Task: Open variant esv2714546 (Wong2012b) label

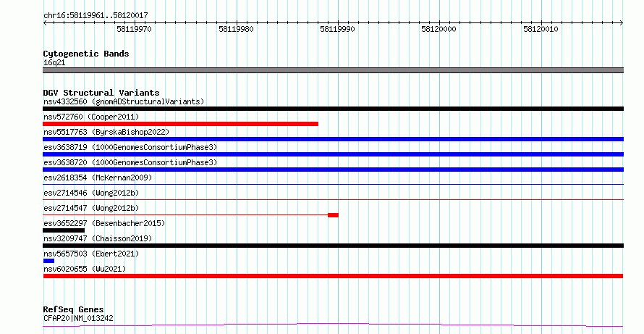Action: click(91, 193)
